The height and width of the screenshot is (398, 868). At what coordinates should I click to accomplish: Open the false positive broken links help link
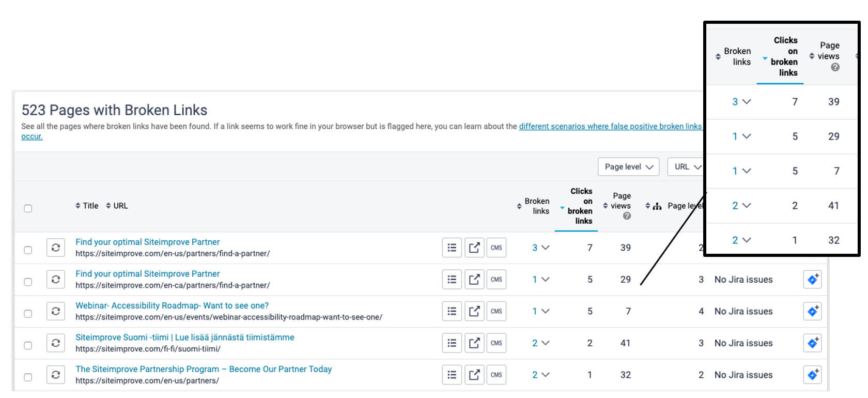click(x=610, y=126)
